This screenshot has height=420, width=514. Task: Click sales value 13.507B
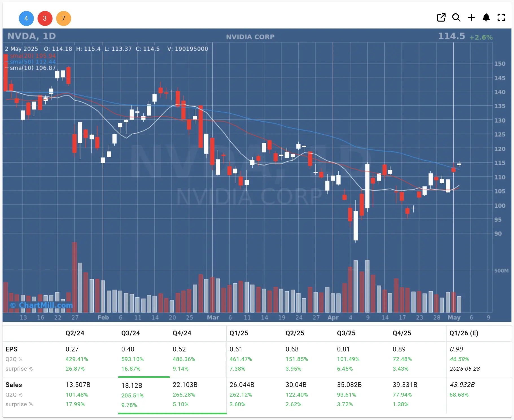(x=78, y=385)
